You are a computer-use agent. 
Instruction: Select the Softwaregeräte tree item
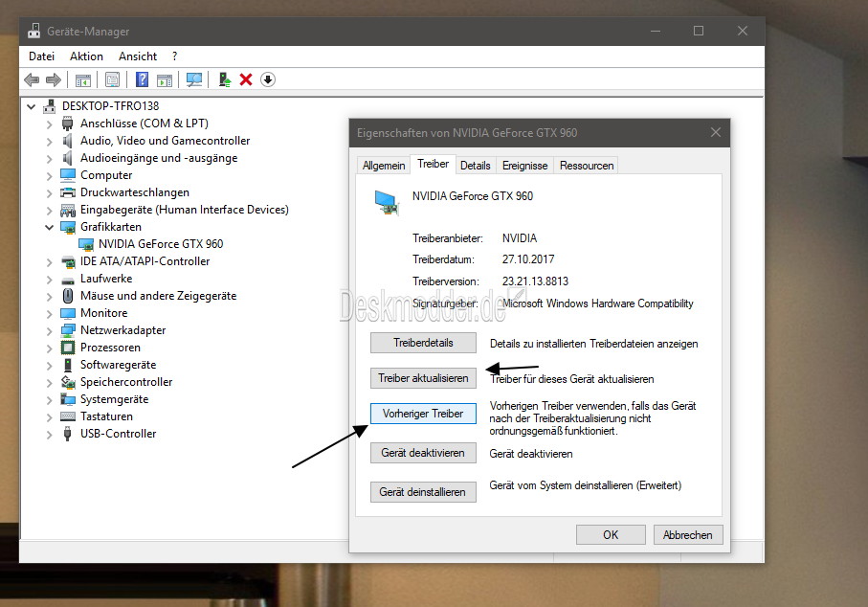(118, 366)
